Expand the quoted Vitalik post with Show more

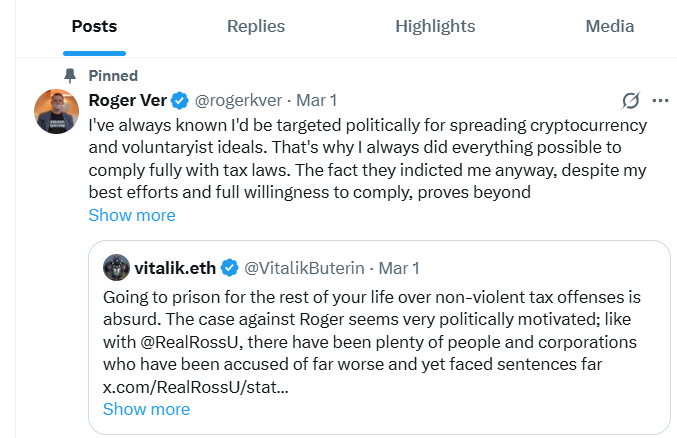click(146, 409)
